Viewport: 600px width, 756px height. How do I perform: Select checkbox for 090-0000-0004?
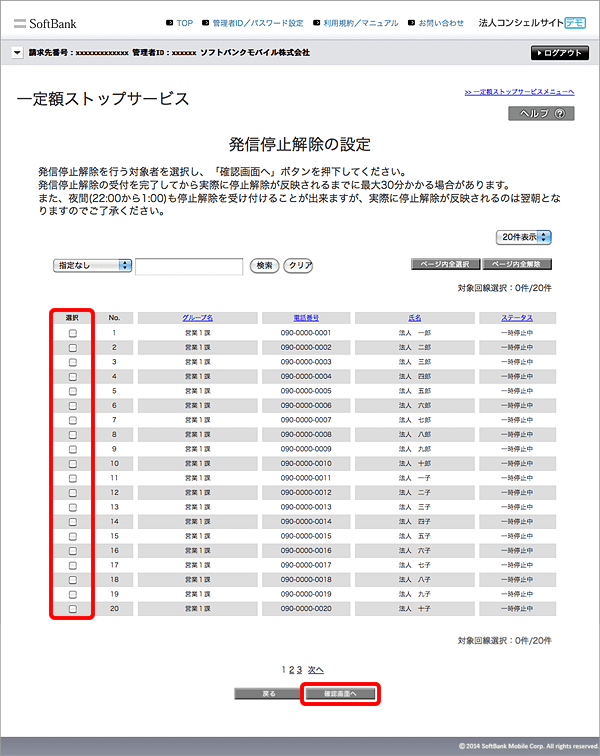72,377
